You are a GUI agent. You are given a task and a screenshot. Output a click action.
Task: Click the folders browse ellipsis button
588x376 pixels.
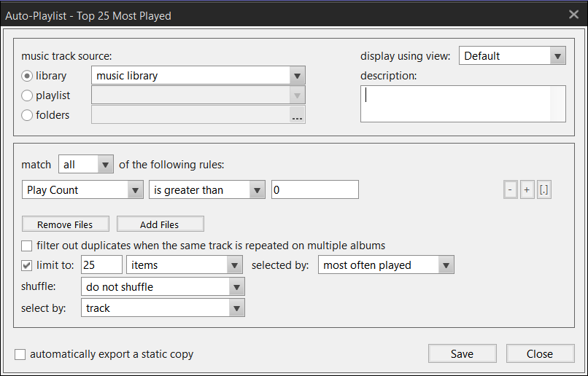click(296, 115)
